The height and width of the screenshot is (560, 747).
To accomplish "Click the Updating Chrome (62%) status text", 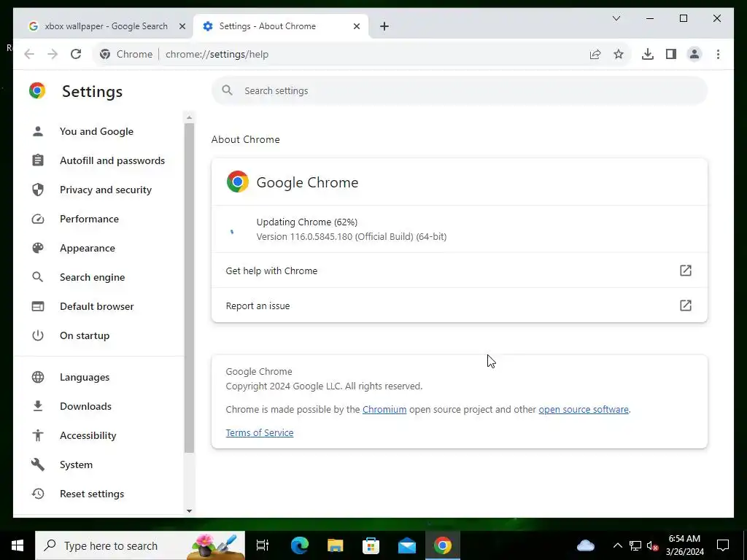I will click(307, 222).
